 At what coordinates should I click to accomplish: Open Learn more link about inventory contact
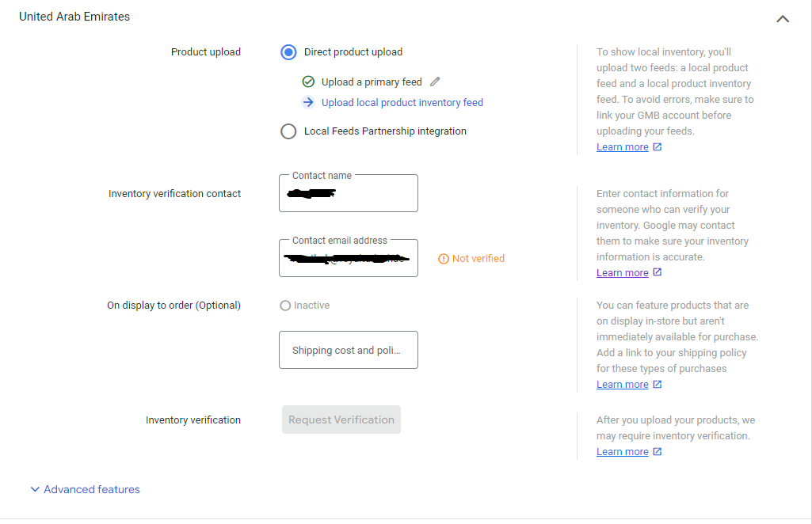pyautogui.click(x=623, y=272)
